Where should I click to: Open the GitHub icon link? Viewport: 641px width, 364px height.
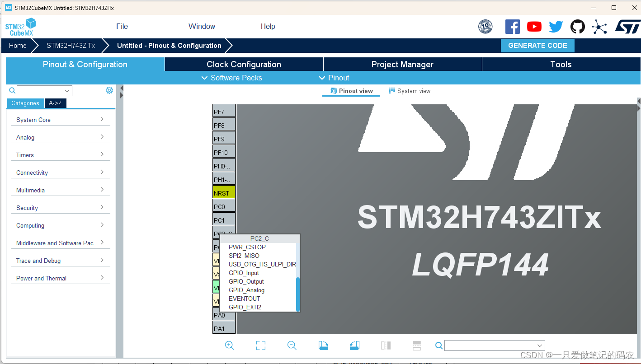tap(577, 27)
